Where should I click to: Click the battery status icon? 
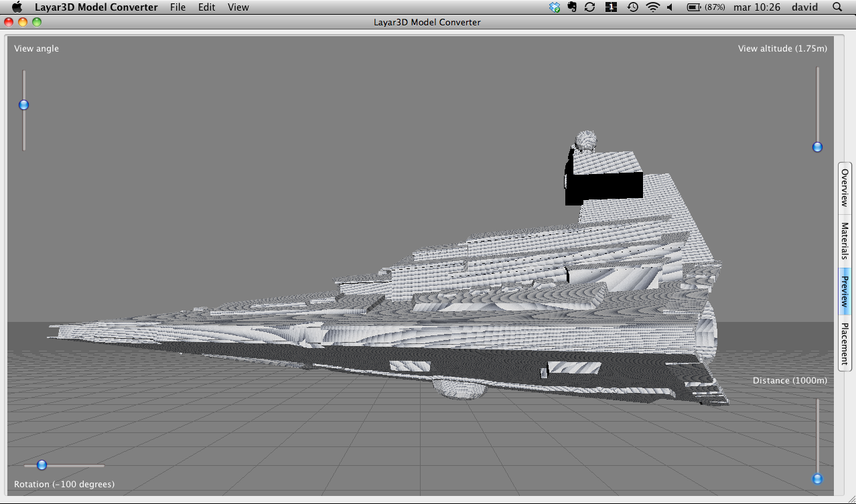click(694, 7)
